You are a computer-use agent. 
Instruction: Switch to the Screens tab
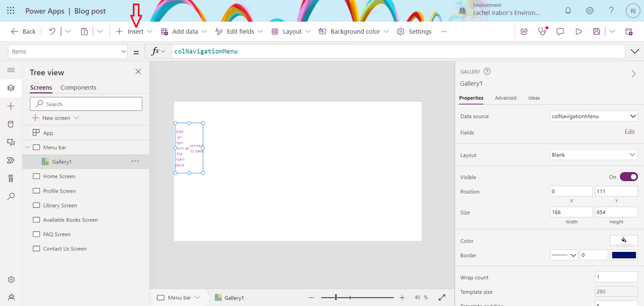41,88
